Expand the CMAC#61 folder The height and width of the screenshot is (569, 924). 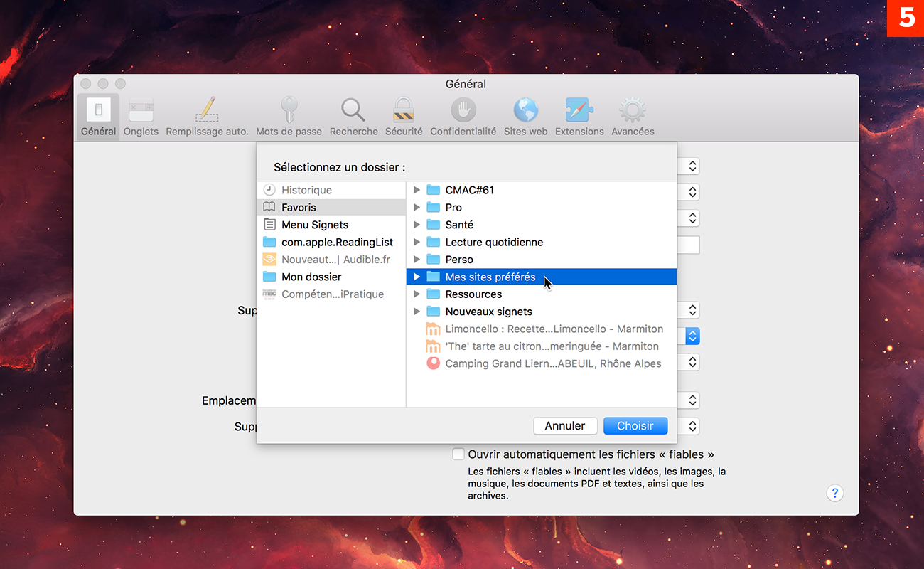pyautogui.click(x=417, y=190)
